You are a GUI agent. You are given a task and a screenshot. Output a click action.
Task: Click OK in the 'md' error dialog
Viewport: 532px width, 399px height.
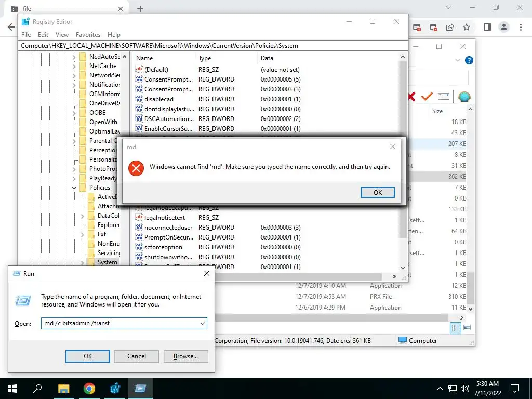coord(377,192)
